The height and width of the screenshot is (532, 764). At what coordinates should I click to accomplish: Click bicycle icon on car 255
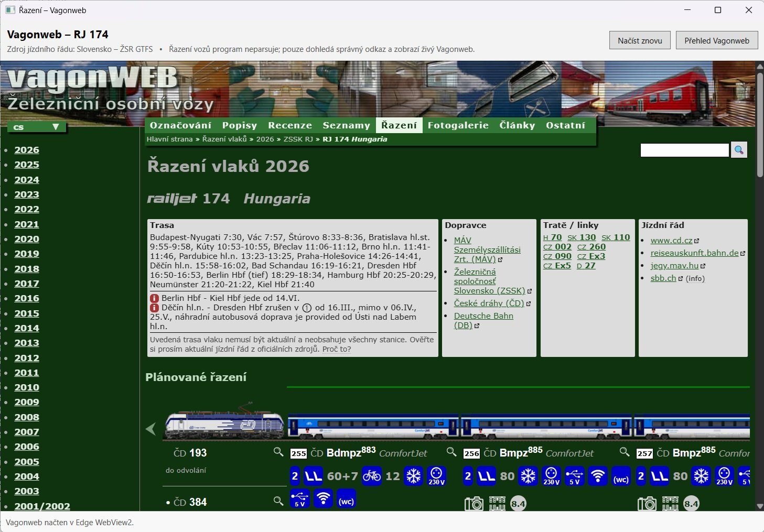pos(372,476)
